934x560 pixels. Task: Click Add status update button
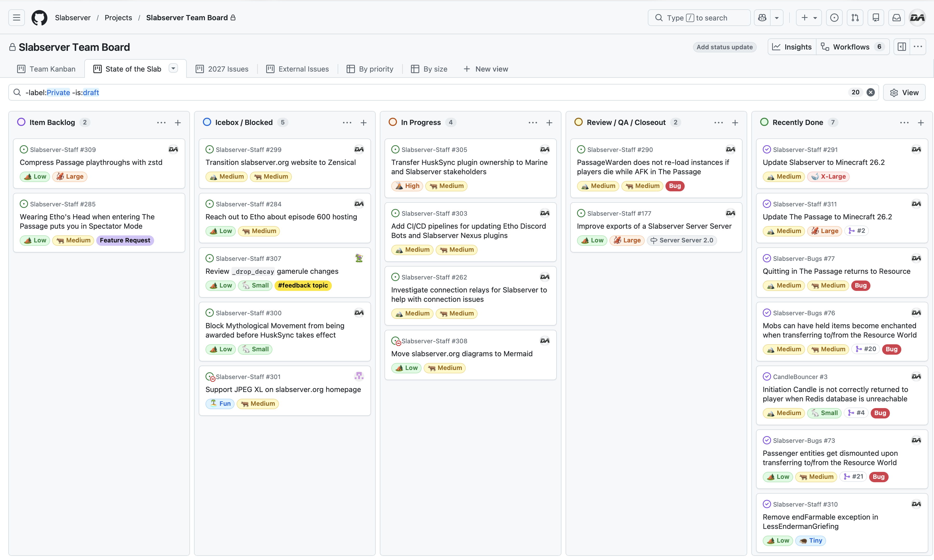click(724, 47)
